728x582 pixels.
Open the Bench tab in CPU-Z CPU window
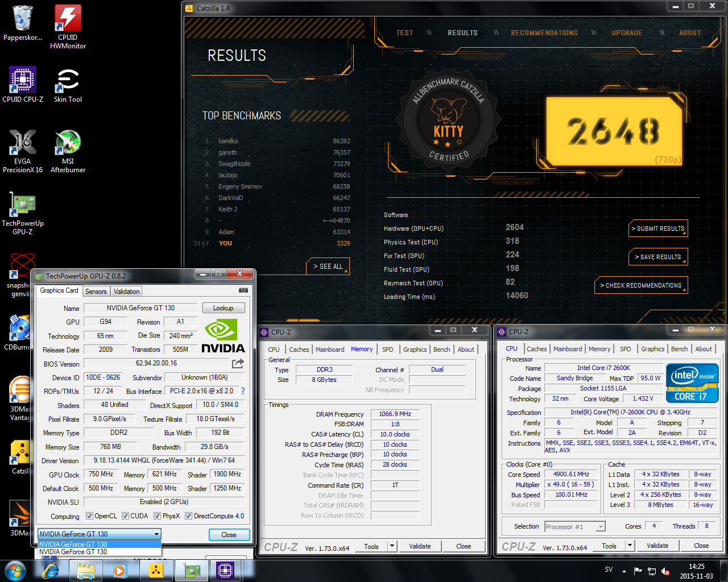(680, 349)
